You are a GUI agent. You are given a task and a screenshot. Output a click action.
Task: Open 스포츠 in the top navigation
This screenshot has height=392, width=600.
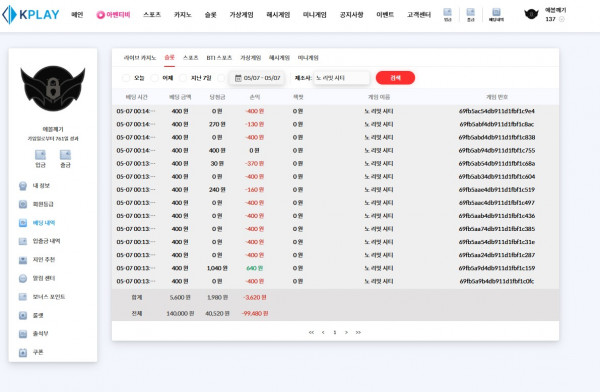tap(152, 15)
